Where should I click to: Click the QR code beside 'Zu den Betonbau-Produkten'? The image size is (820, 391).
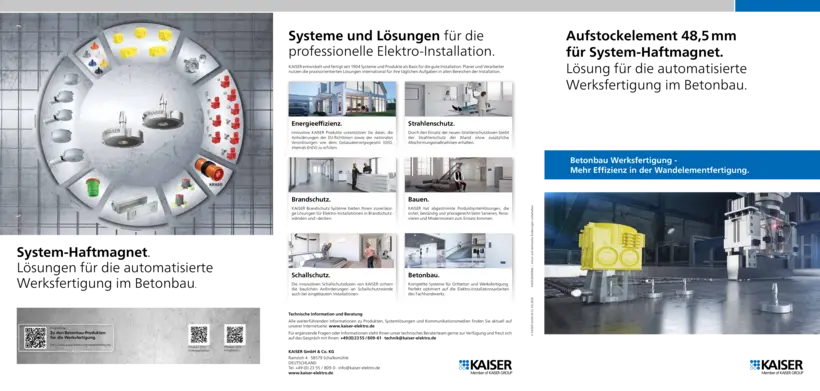[35, 338]
